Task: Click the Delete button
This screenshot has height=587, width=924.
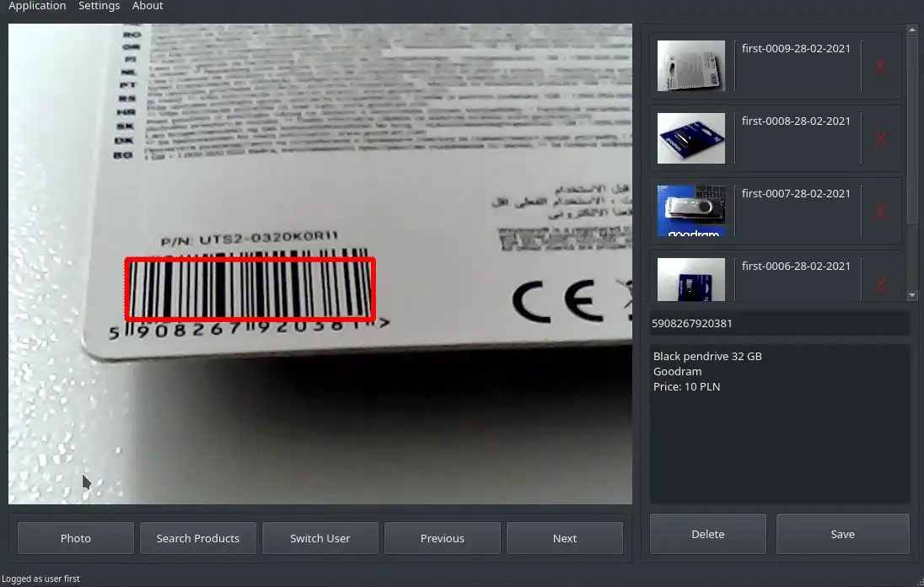Action: 707,534
